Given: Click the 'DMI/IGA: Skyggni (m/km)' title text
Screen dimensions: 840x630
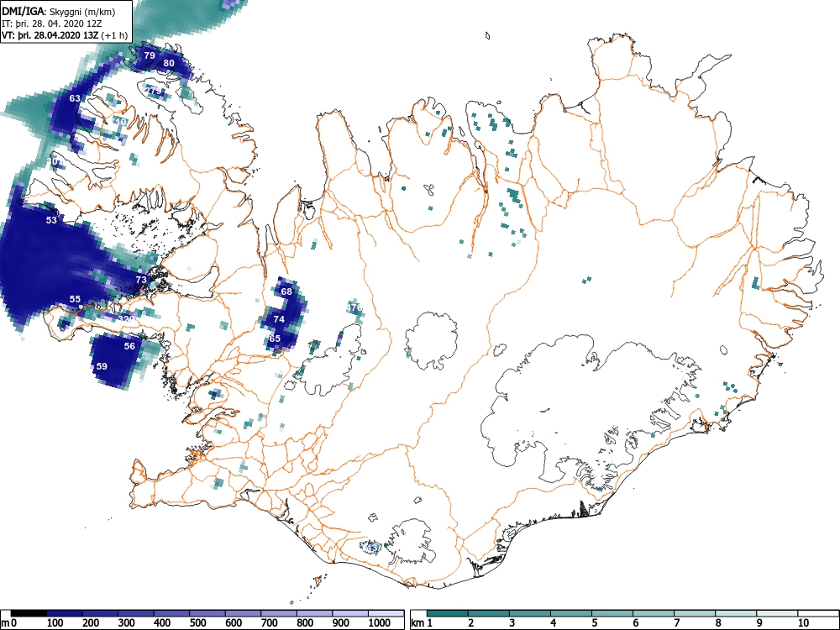Looking at the screenshot, I should coord(59,12).
